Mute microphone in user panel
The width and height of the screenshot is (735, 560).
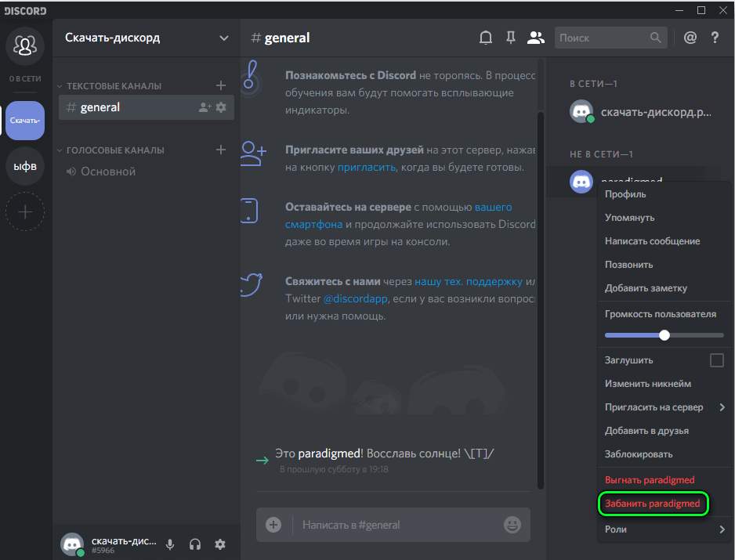coord(170,544)
